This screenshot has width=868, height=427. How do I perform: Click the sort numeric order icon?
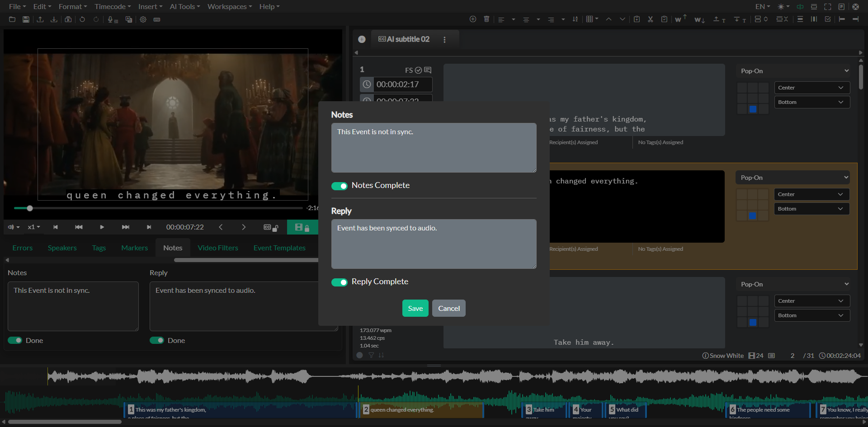(x=575, y=19)
